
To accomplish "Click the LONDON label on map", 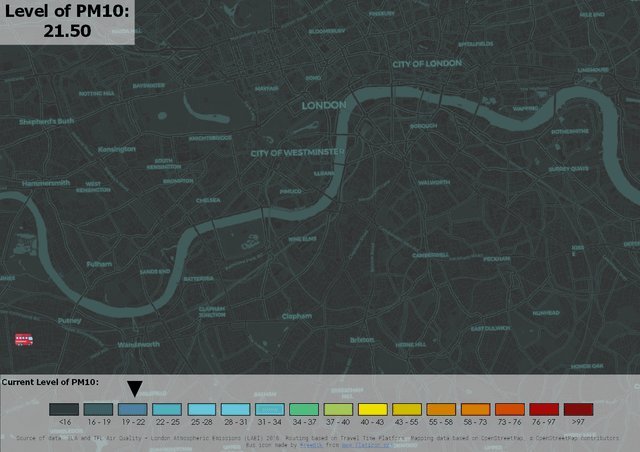I will pyautogui.click(x=323, y=105).
